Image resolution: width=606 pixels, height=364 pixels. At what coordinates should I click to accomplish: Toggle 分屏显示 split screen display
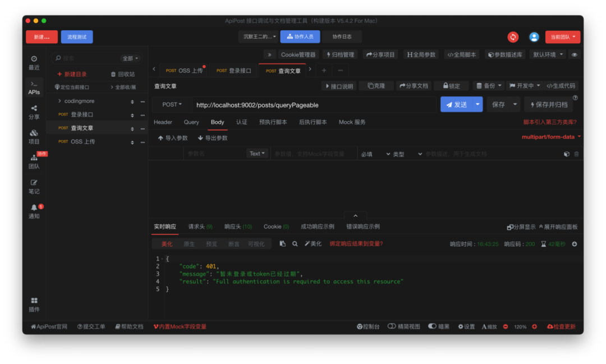click(x=521, y=227)
